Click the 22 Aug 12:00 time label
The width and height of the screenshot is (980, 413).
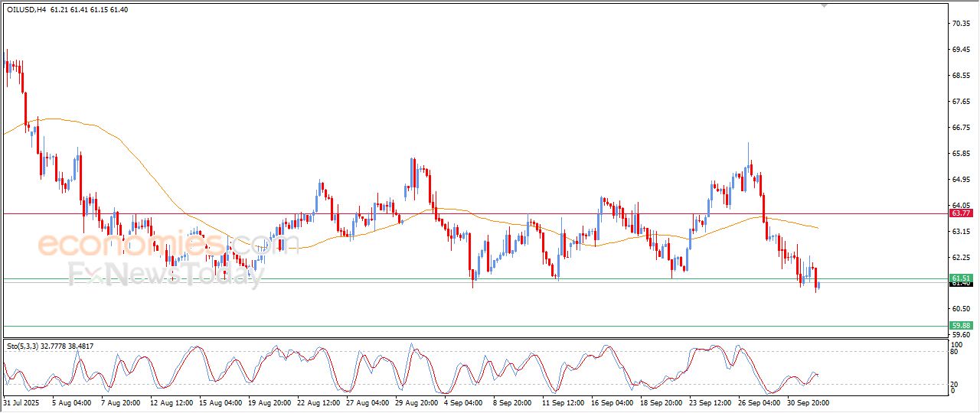(x=318, y=402)
